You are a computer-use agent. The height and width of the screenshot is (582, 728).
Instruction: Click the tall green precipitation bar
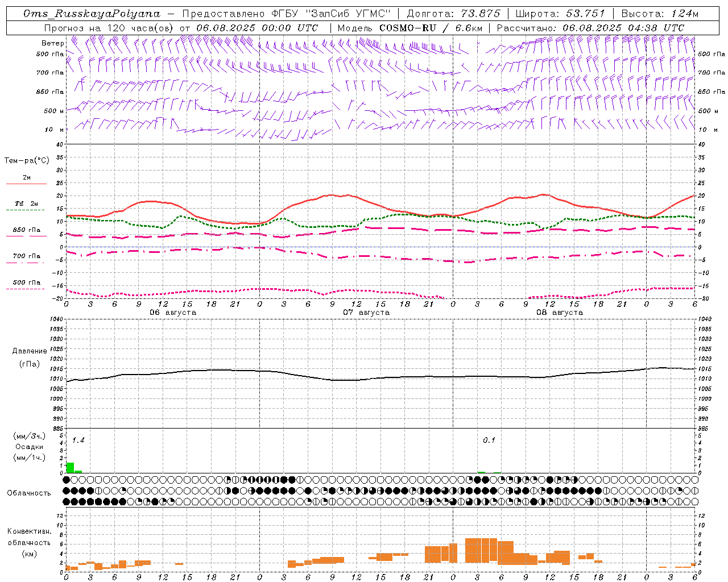coord(70,468)
